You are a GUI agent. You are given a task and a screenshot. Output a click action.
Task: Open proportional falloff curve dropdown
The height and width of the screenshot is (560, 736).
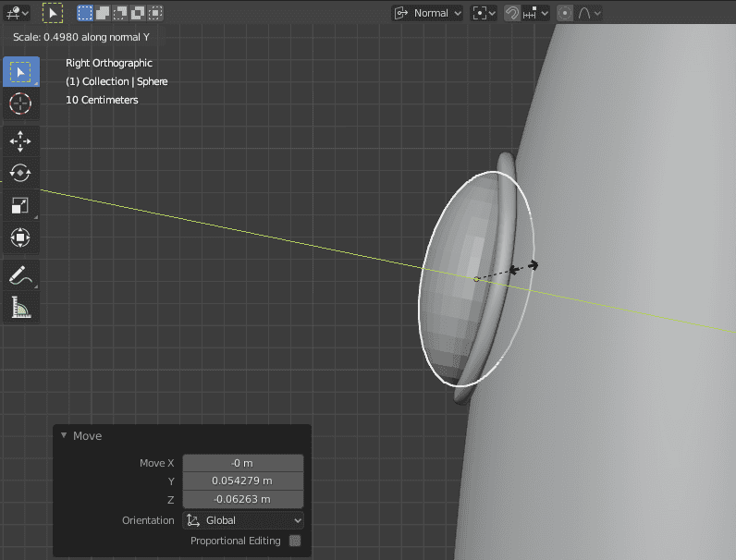click(x=589, y=13)
